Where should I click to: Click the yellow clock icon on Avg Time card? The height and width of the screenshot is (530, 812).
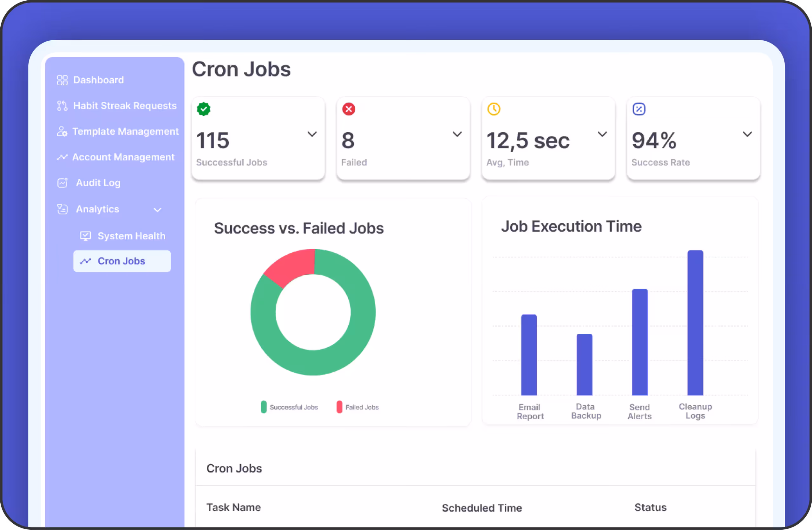(494, 109)
